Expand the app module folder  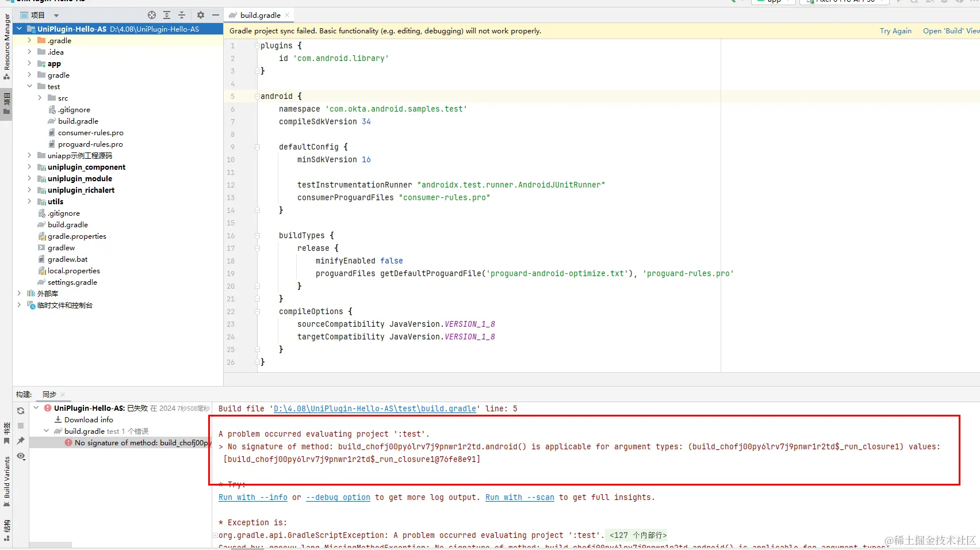[29, 63]
